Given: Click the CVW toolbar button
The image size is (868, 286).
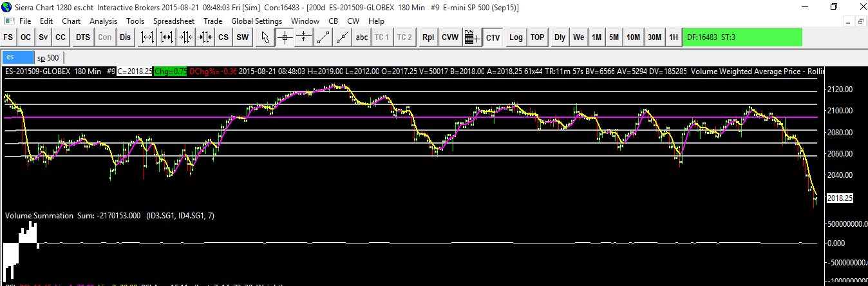Looking at the screenshot, I should 450,37.
